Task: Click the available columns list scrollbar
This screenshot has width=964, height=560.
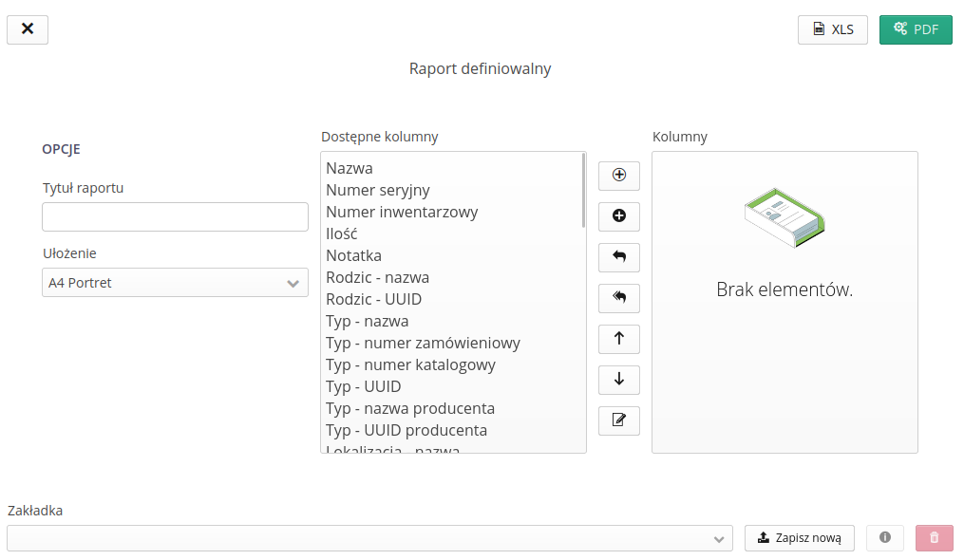Action: [583, 190]
